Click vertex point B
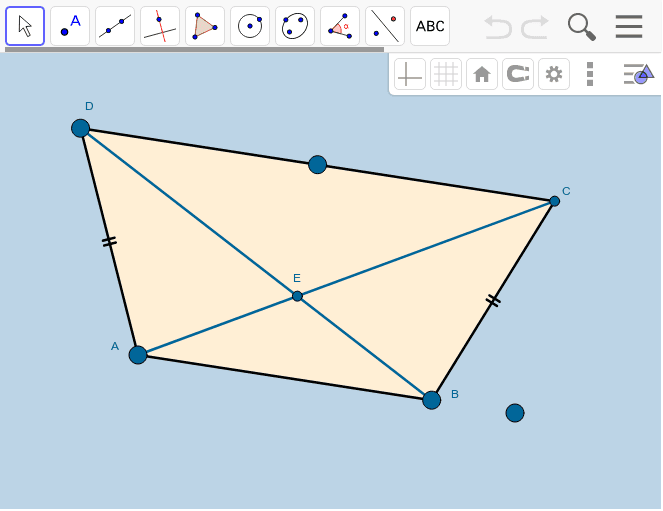Screen dimensions: 663x511 (x=431, y=400)
